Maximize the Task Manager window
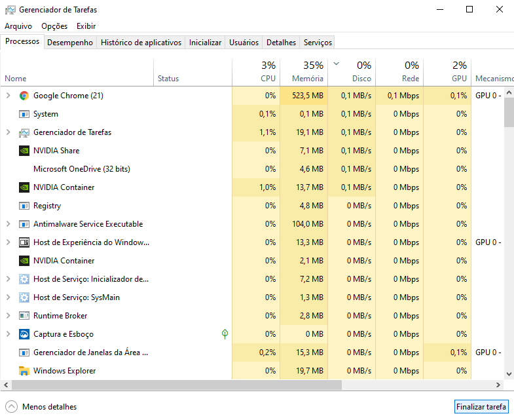This screenshot has height=420, width=514. pyautogui.click(x=469, y=10)
